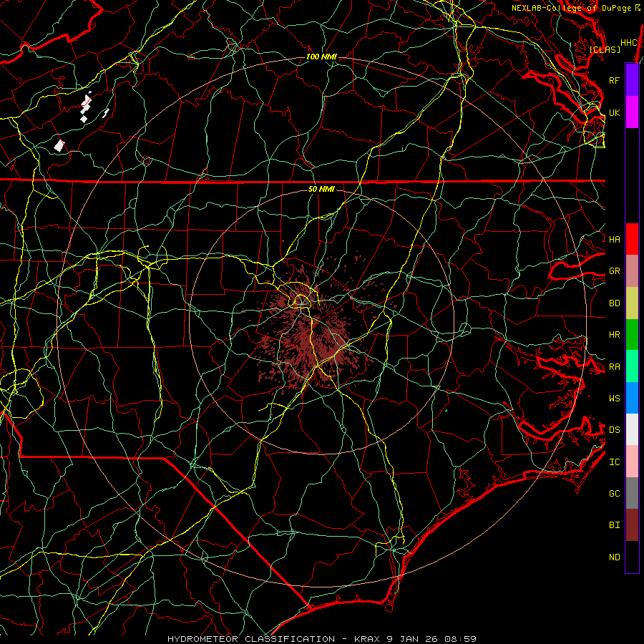Click the GR legend label
The image size is (644, 644).
coord(614,271)
